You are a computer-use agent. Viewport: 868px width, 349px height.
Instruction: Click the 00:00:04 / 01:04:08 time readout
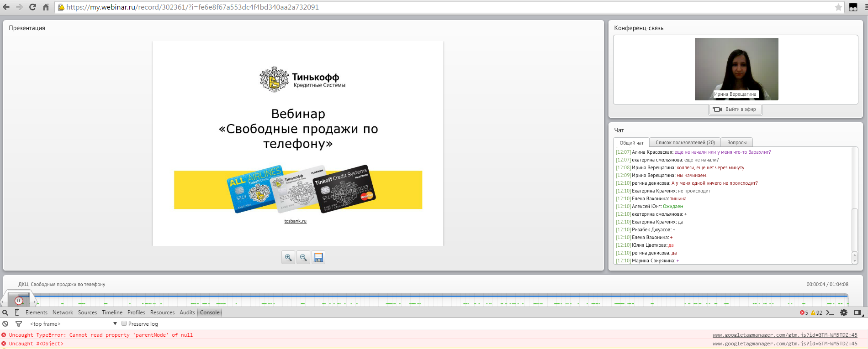click(827, 284)
